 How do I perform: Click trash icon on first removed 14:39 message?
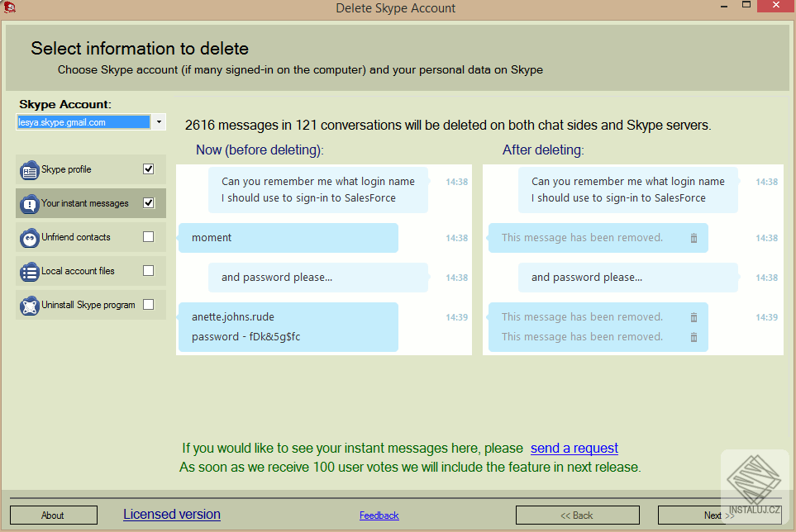(694, 316)
